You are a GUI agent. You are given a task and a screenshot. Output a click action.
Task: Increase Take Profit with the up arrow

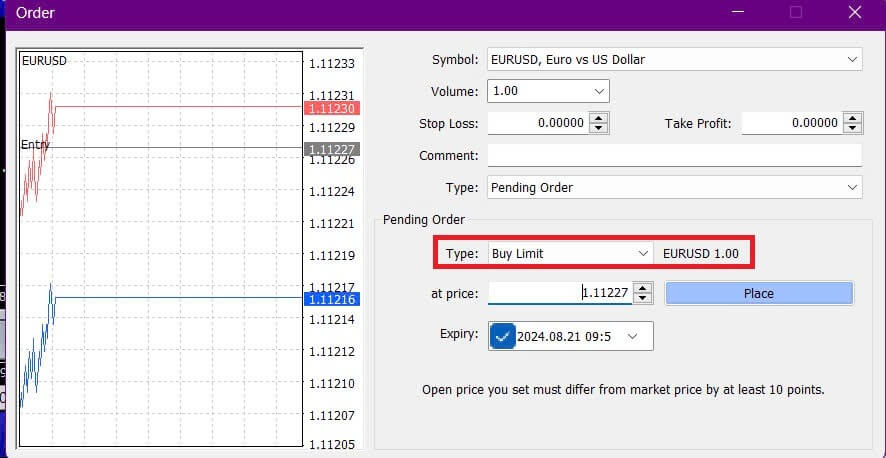(853, 119)
